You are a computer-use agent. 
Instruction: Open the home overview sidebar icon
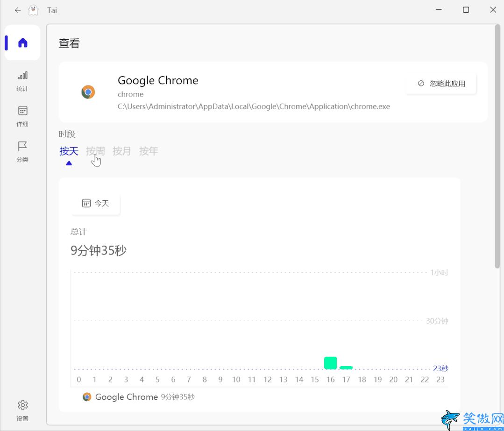22,42
